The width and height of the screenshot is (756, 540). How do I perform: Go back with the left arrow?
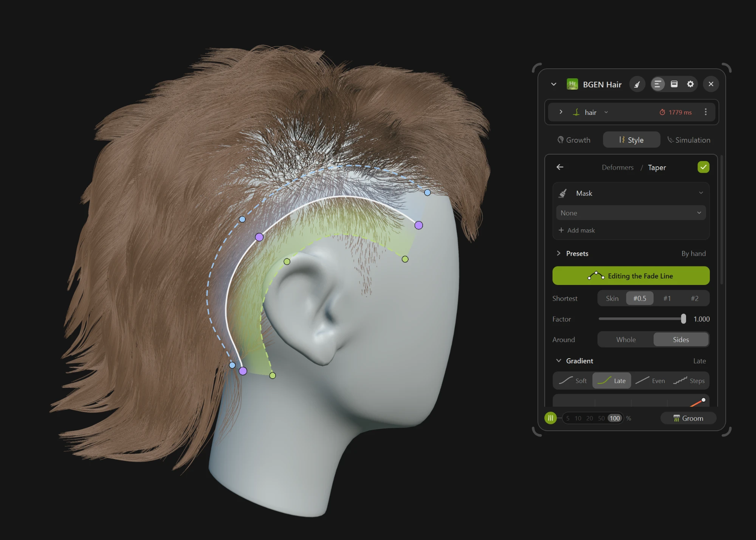[560, 167]
